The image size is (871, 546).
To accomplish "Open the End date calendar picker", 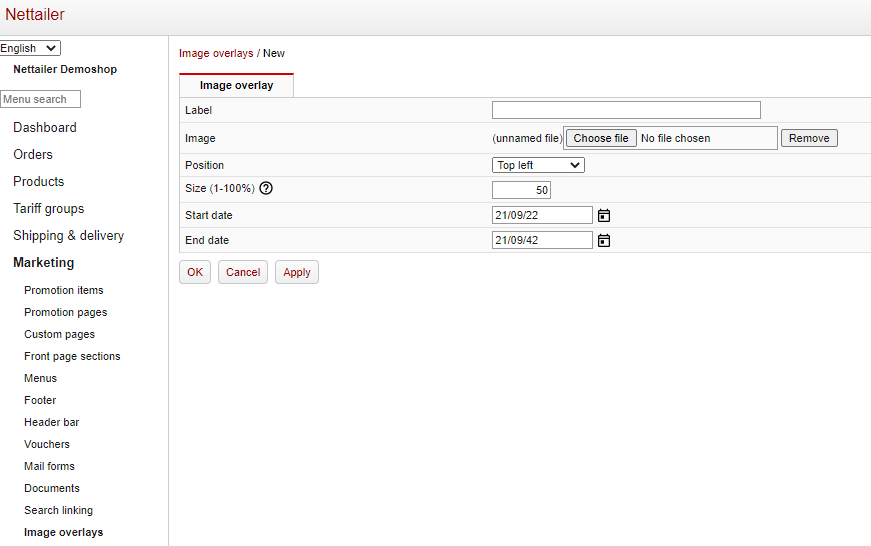I will coord(604,241).
